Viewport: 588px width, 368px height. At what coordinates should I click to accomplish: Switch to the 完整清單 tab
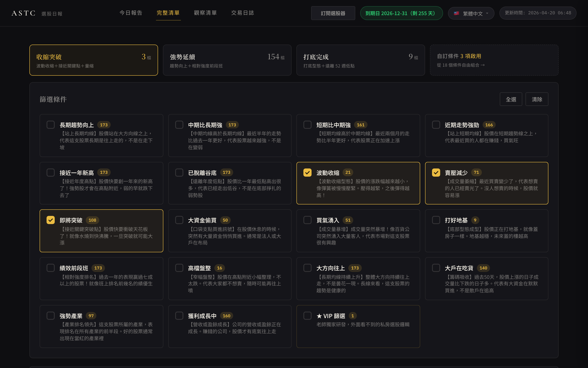pos(168,13)
